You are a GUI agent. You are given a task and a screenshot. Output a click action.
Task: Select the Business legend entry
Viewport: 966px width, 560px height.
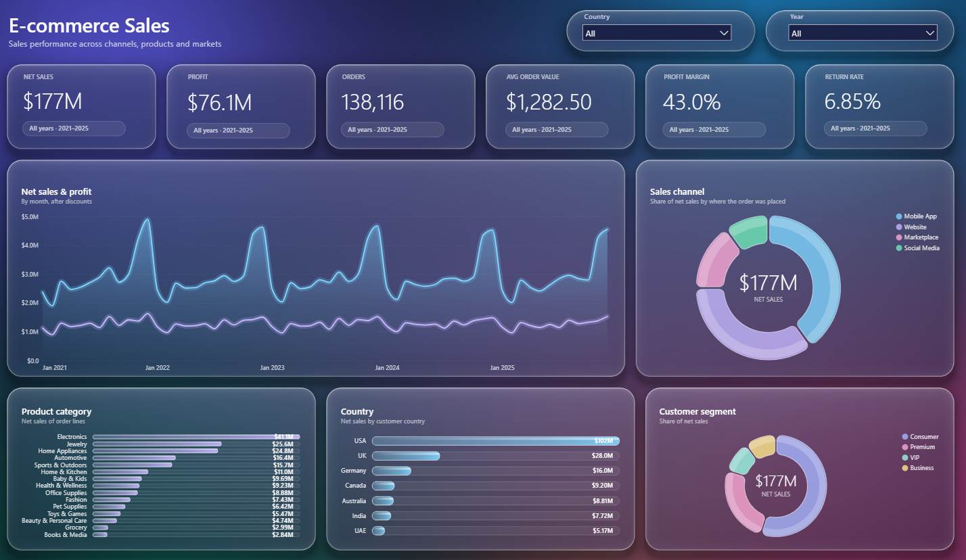(x=917, y=468)
